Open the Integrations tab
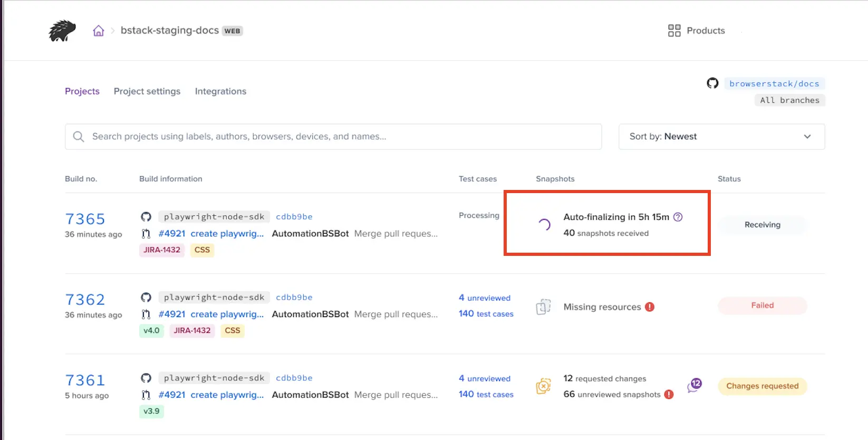Image resolution: width=868 pixels, height=440 pixels. (220, 91)
